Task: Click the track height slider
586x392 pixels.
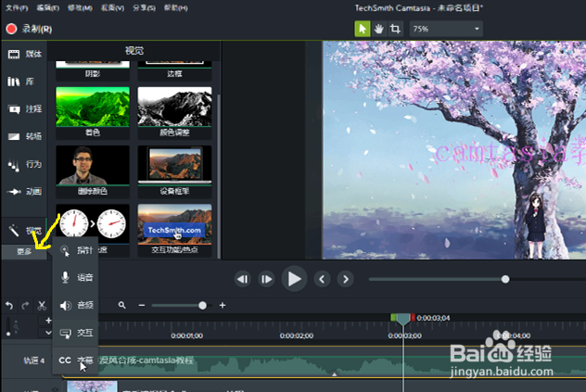Action: coord(8,326)
